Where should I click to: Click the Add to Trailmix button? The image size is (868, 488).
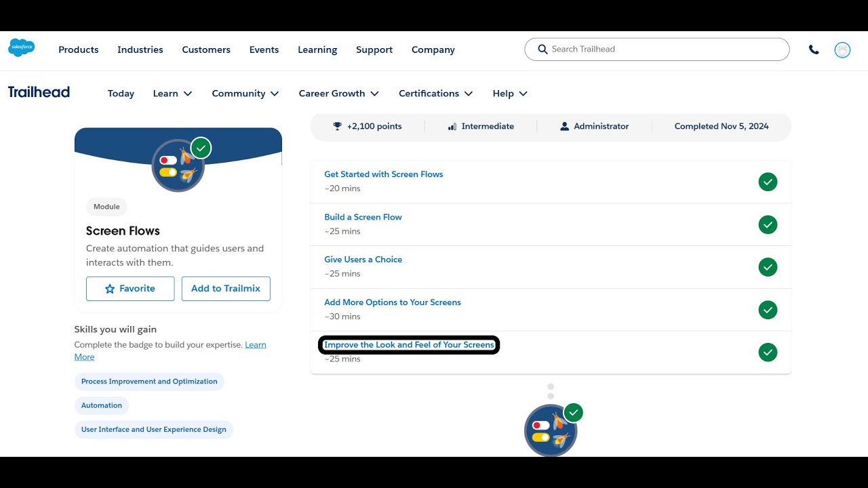click(x=226, y=289)
